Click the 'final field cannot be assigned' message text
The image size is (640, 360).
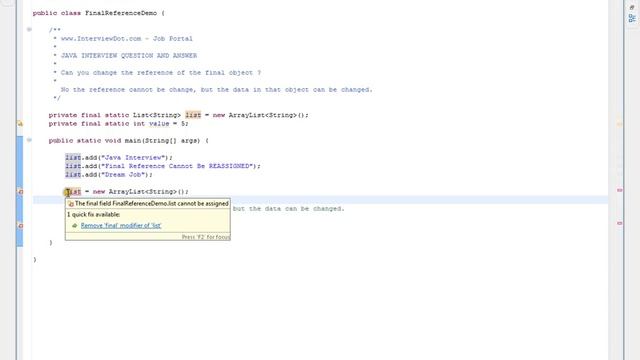click(x=151, y=204)
